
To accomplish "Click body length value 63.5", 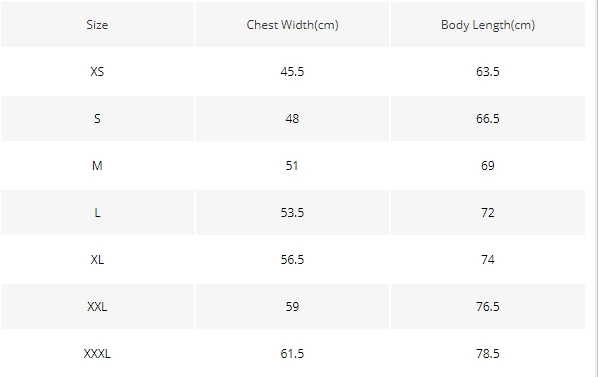I will [x=488, y=72].
